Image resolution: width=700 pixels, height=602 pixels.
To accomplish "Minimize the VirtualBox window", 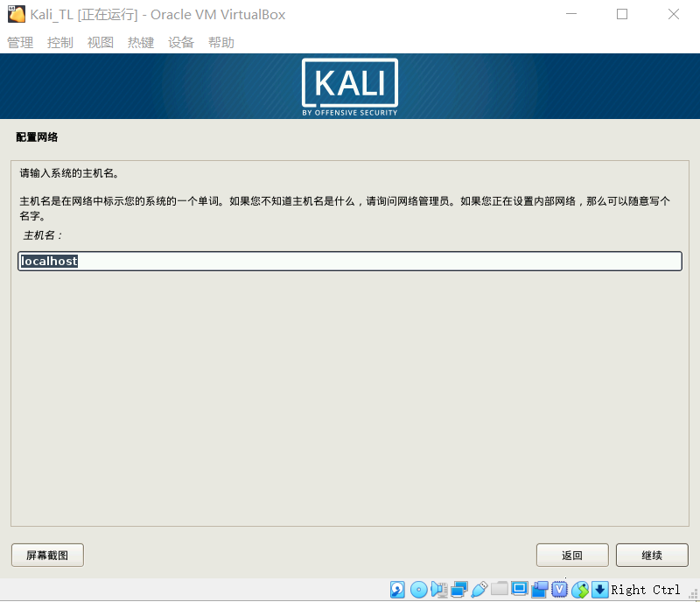I will pyautogui.click(x=571, y=14).
